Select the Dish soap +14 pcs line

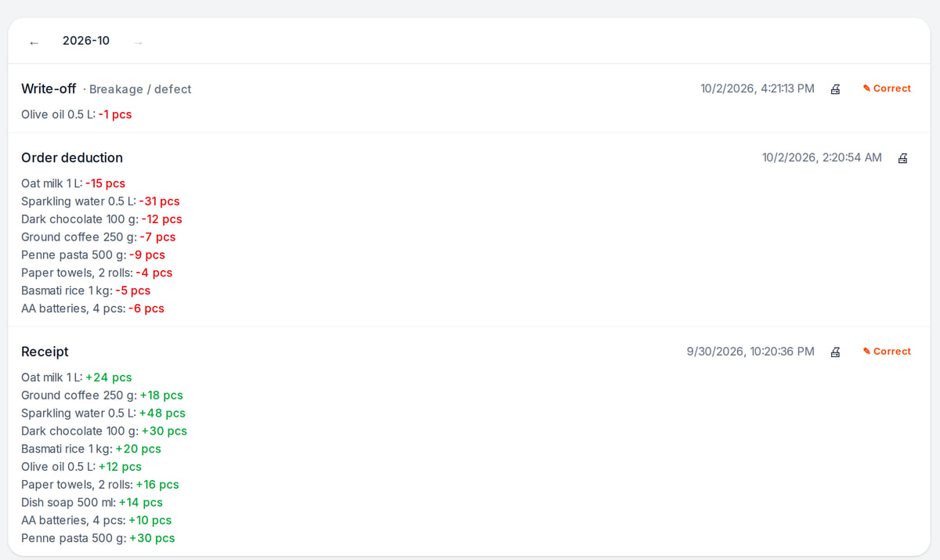coord(92,502)
